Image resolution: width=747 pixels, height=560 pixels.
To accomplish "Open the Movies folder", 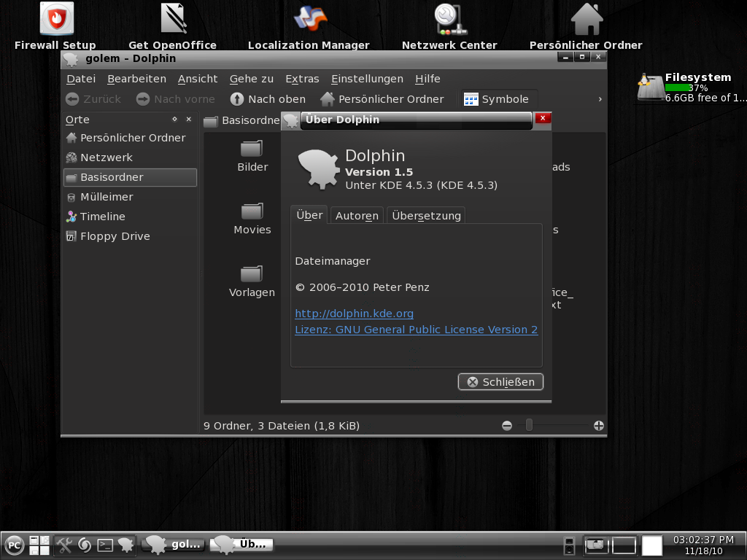I will [x=252, y=217].
